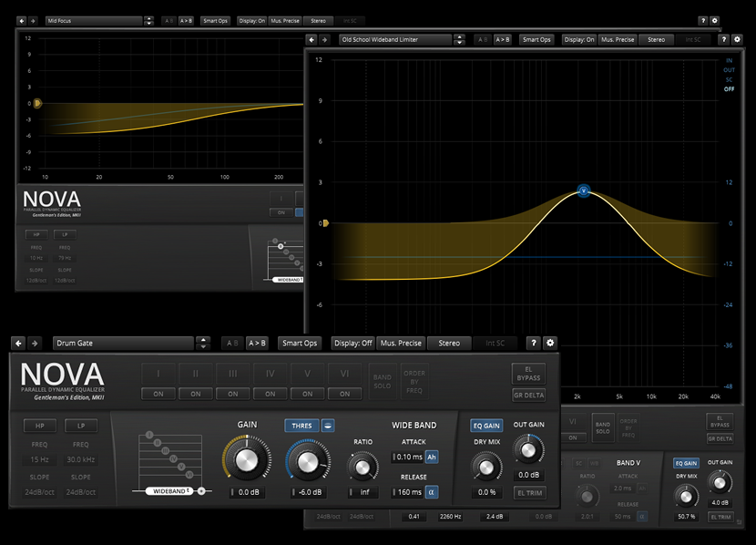Toggle the band I ON switch
Screen dimensions: 756x545
tap(158, 394)
